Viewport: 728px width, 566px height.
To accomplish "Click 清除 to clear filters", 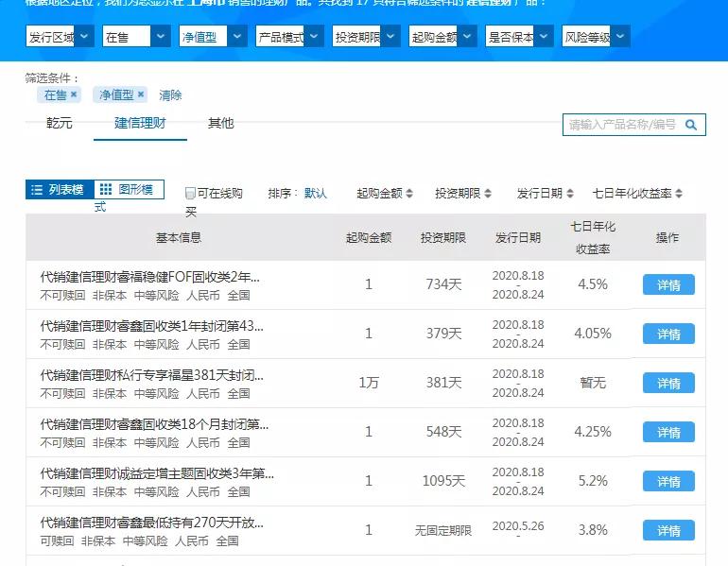I will 170,95.
